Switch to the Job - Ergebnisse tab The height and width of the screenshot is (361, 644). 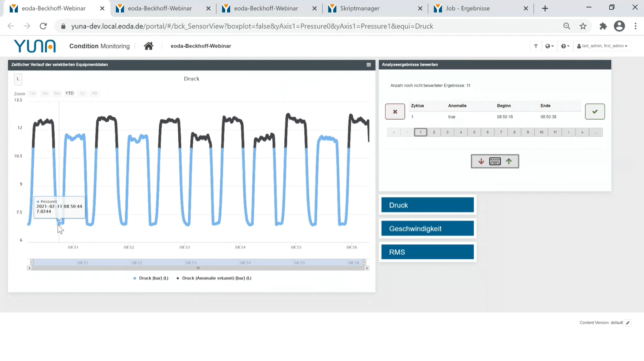point(481,8)
